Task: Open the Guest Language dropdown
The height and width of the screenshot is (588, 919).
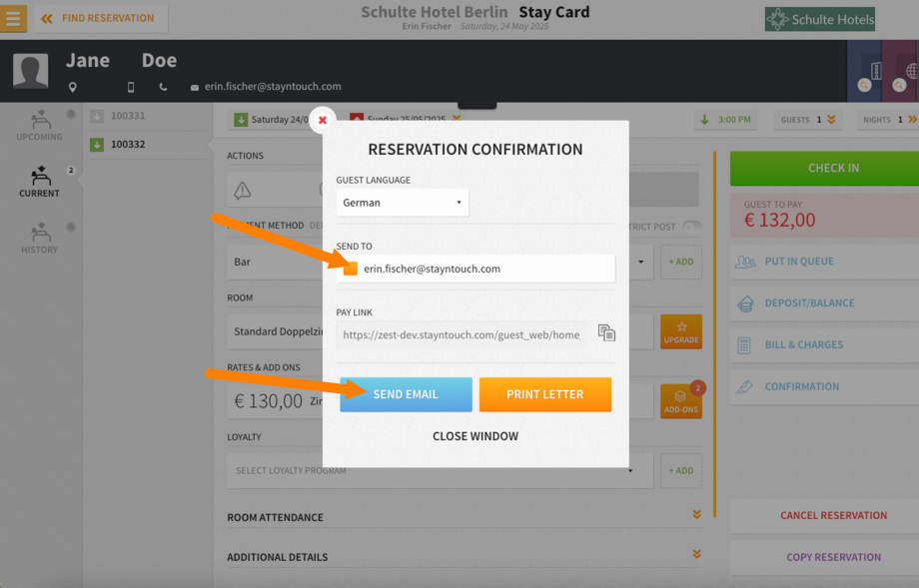Action: 402,203
